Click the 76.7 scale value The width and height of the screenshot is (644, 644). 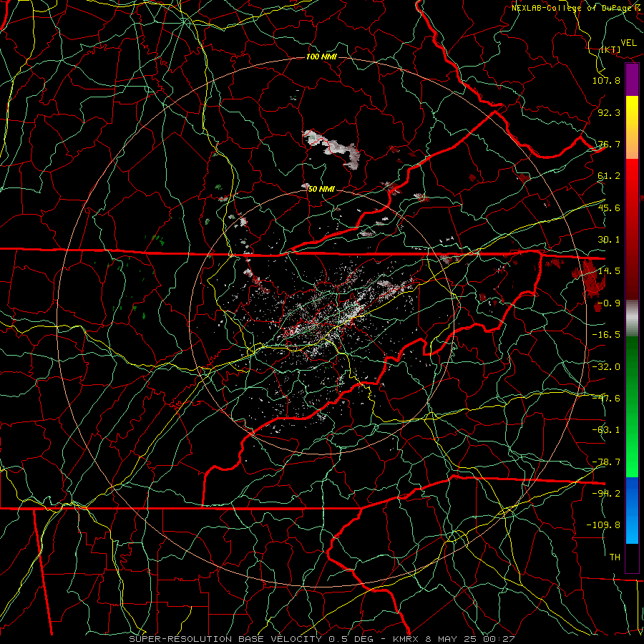(609, 144)
